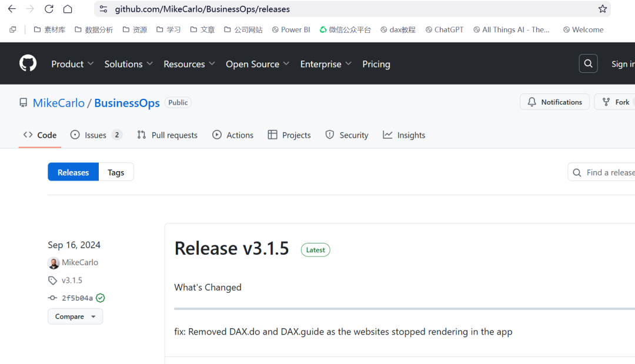This screenshot has height=364, width=635.
Task: Open GitHub search with the magnifier icon
Action: click(588, 64)
